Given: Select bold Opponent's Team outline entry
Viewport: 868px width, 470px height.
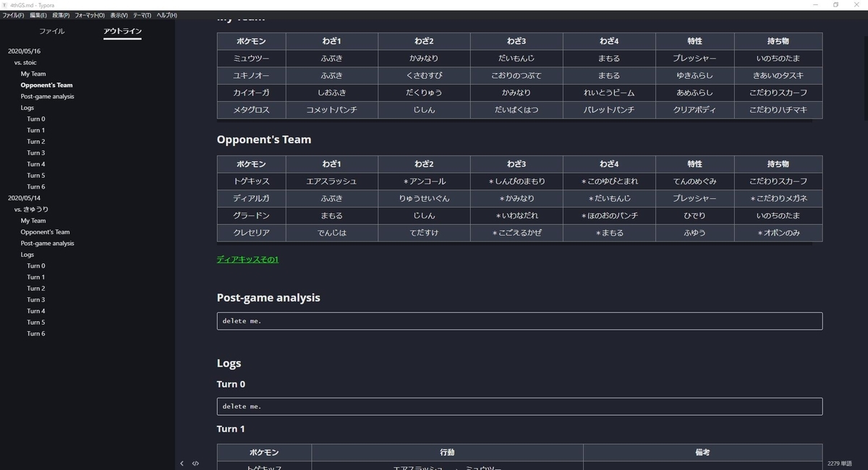Looking at the screenshot, I should click(47, 85).
